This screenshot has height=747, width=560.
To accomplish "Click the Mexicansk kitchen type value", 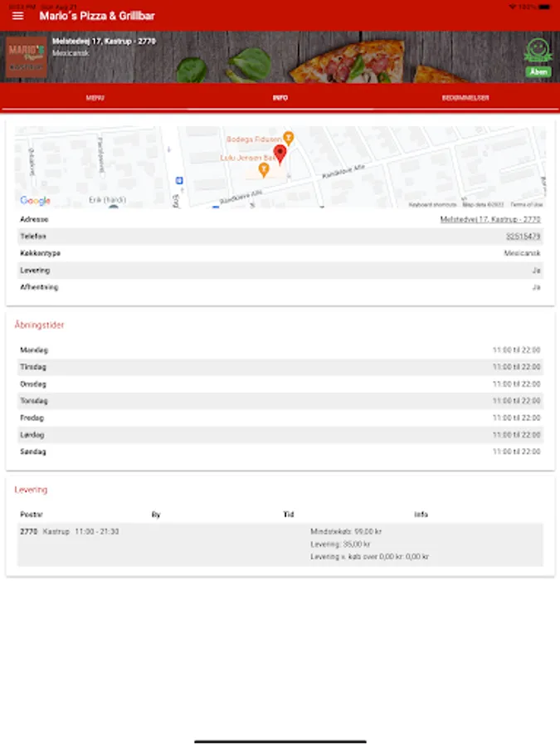I will click(x=522, y=253).
